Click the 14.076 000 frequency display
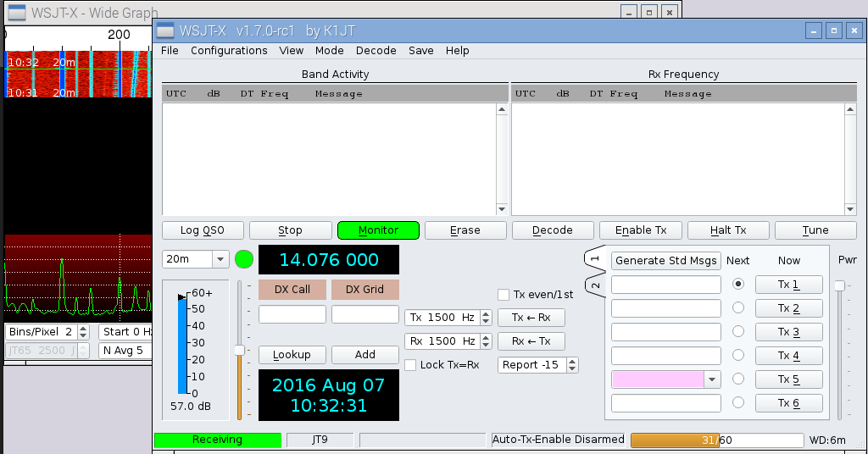Image resolution: width=868 pixels, height=454 pixels. coord(329,260)
